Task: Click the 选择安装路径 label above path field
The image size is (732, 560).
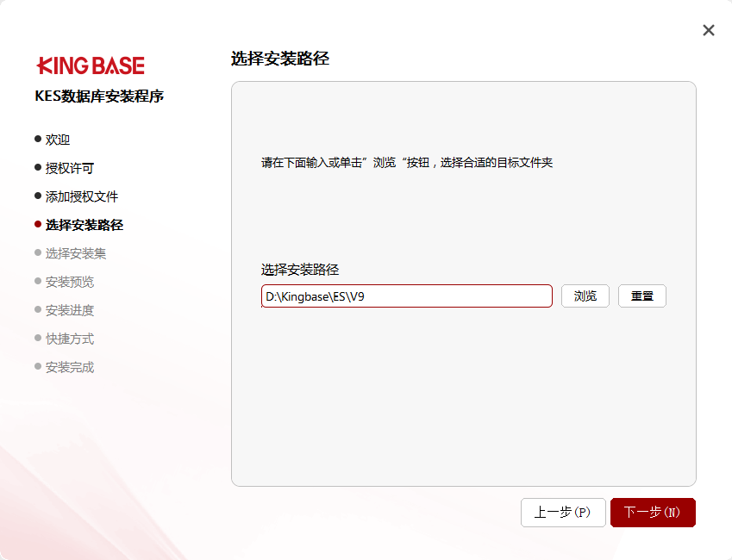Action: pos(300,270)
